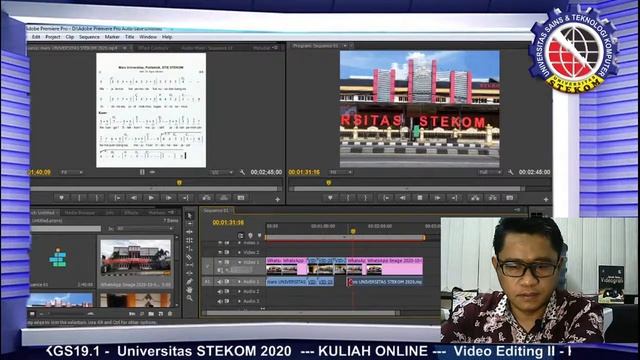This screenshot has width=640, height=360.
Task: Step forward one frame in Source monitor
Action: pyautogui.click(x=168, y=198)
